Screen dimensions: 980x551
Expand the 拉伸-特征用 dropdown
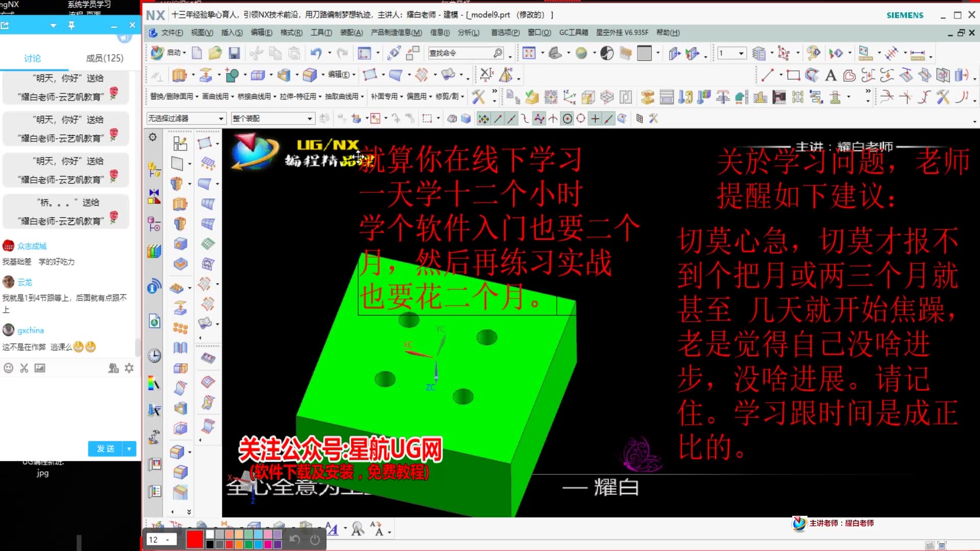click(300, 96)
